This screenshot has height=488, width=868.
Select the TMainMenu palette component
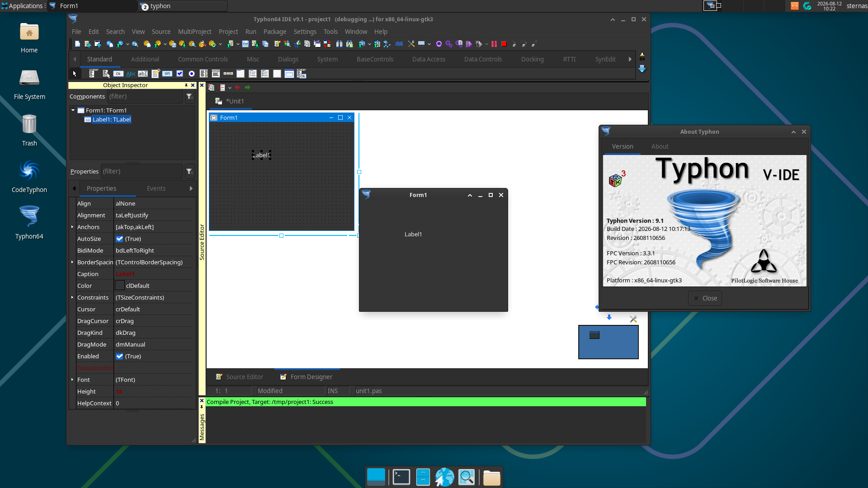tap(94, 74)
